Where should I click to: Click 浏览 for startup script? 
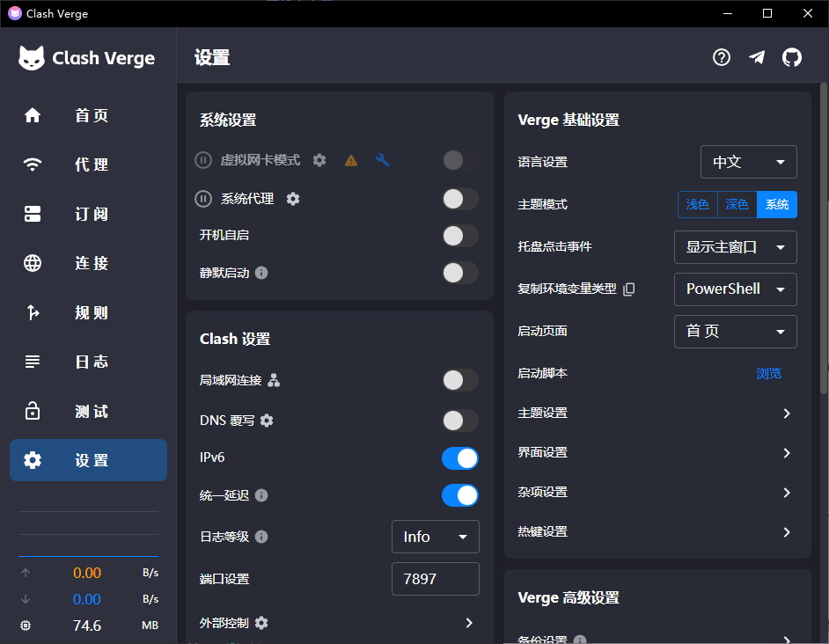pyautogui.click(x=768, y=373)
